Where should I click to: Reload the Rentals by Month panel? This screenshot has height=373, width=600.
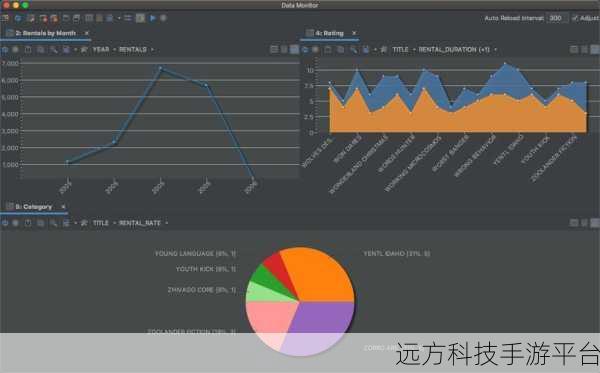(x=5, y=49)
